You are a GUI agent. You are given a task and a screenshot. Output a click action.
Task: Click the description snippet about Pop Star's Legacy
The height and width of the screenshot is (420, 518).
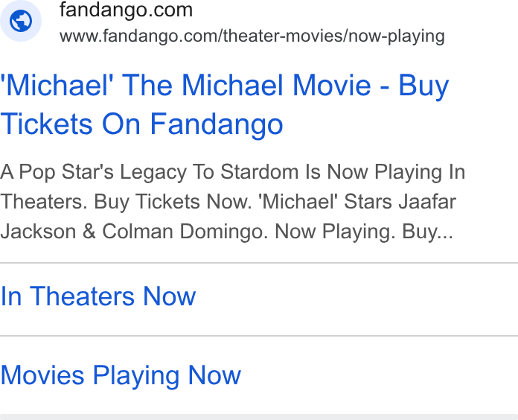(232, 201)
